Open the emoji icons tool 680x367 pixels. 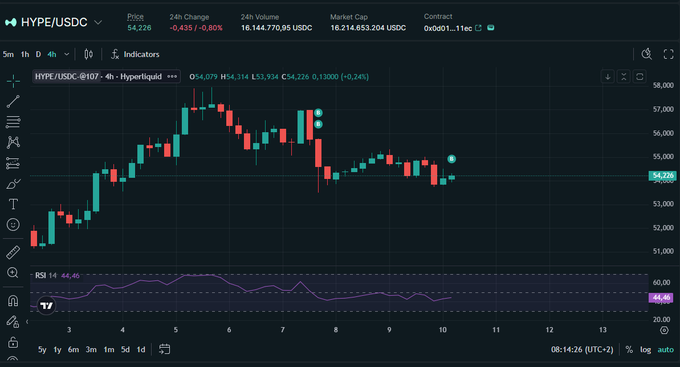[x=13, y=224]
